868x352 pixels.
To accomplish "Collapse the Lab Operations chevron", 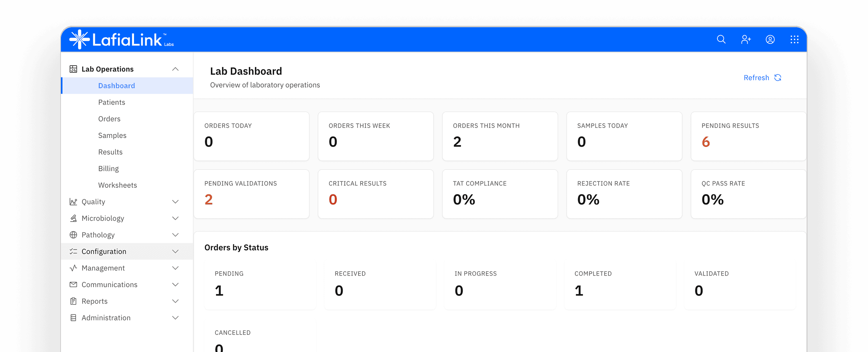I will pyautogui.click(x=175, y=69).
